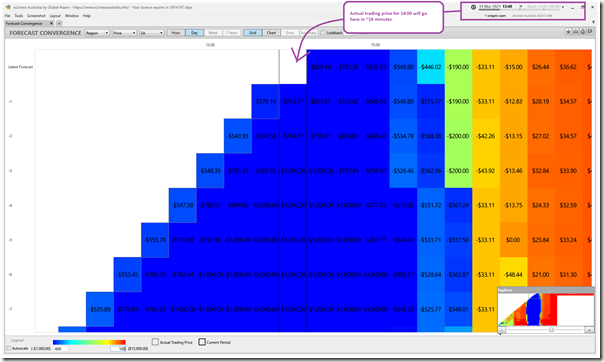Open the Layout menu
604x362 pixels.
point(55,16)
